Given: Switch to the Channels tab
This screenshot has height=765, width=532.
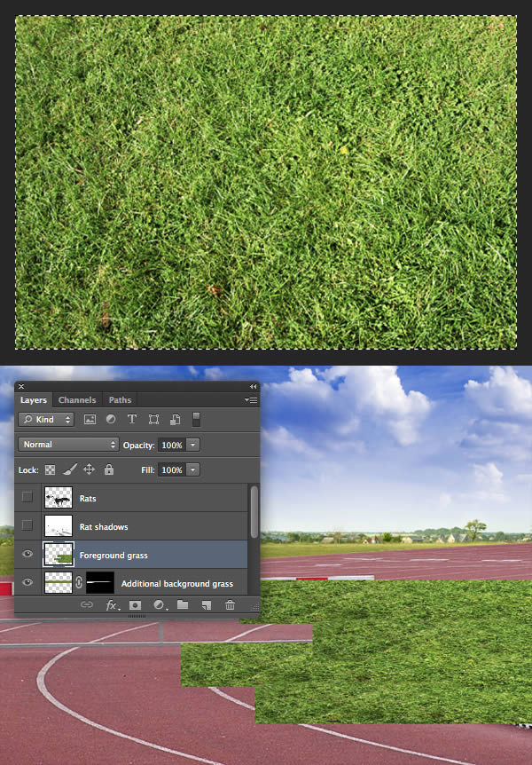Looking at the screenshot, I should [x=77, y=400].
